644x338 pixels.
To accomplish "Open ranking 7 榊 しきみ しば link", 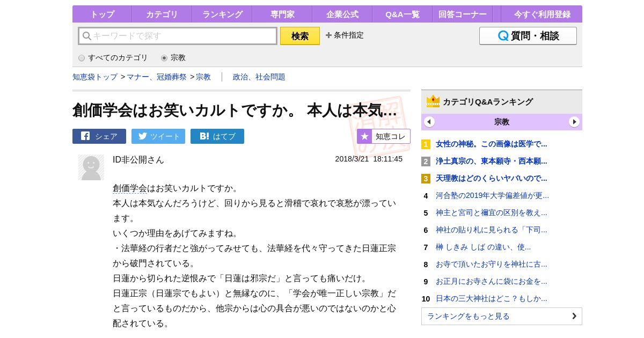I will coord(483,247).
